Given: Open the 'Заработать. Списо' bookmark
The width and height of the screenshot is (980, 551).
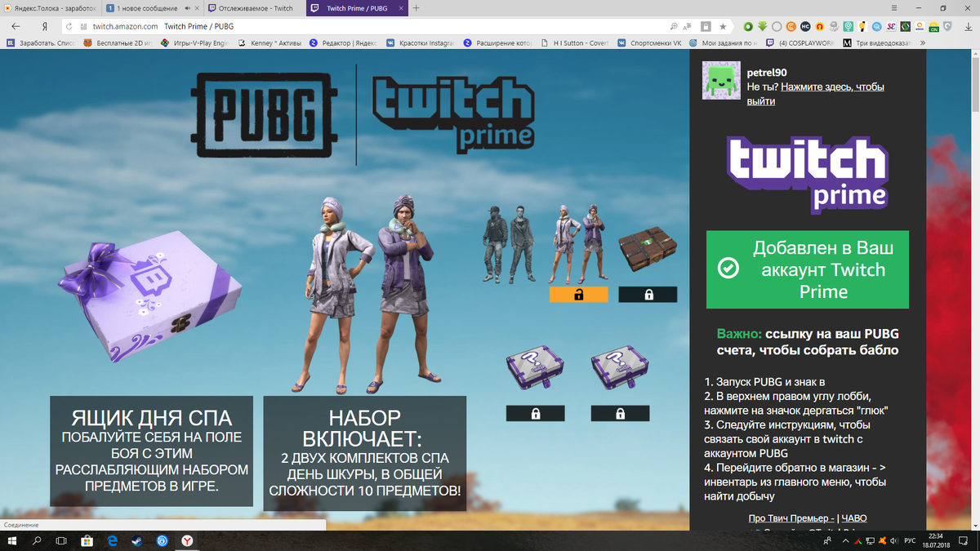Looking at the screenshot, I should coord(39,42).
